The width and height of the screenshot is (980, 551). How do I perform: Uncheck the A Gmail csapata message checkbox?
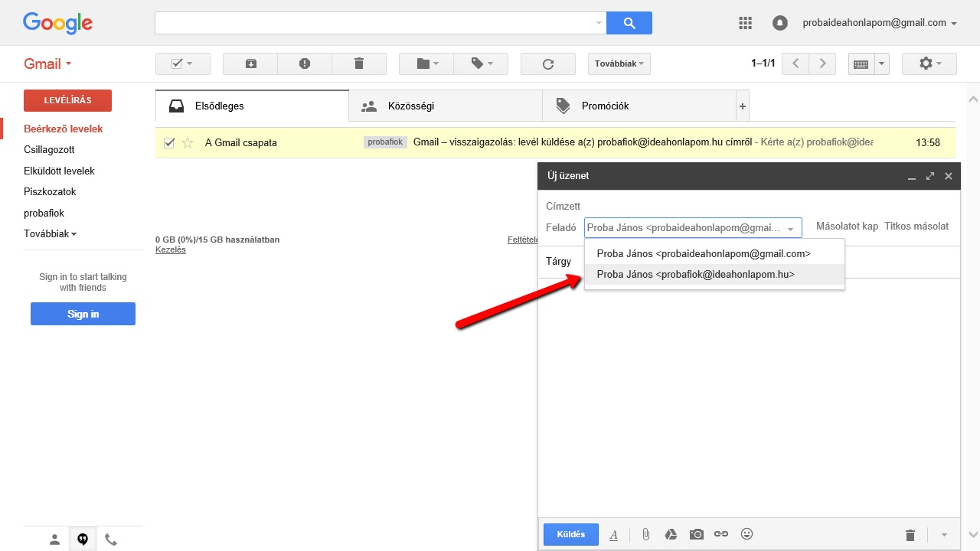[x=169, y=142]
